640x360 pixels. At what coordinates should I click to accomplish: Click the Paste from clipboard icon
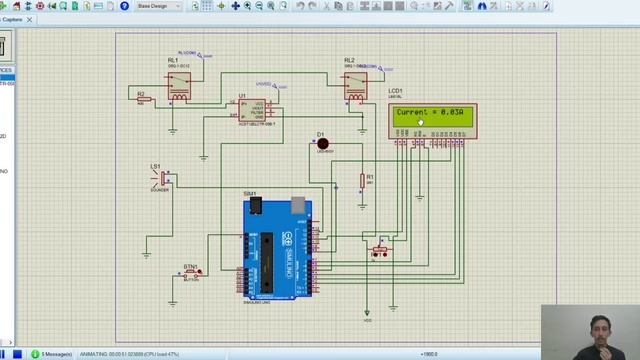[350, 6]
